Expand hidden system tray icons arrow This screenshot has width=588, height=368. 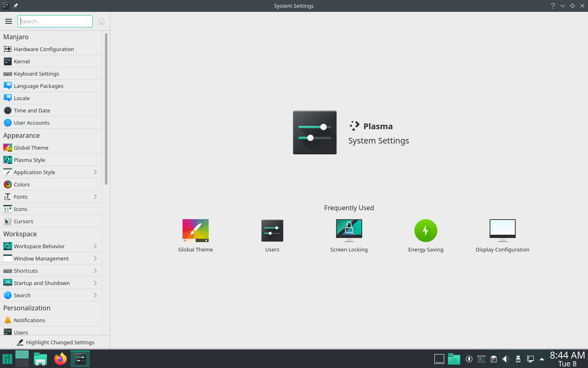tap(542, 359)
